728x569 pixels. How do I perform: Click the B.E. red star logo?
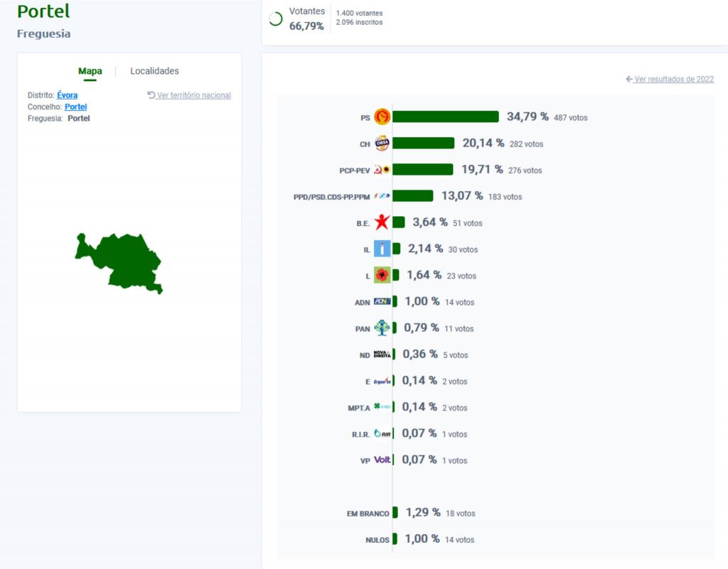[x=382, y=222]
